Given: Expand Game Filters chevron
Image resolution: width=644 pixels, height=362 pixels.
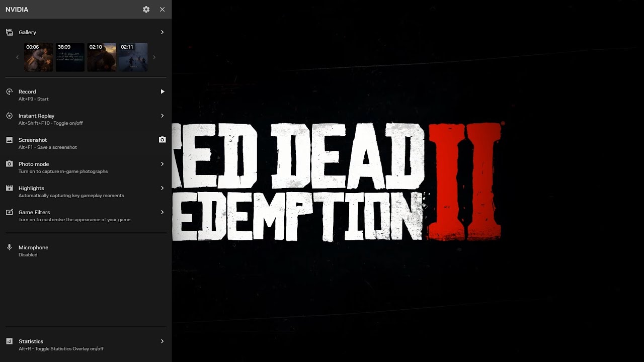Looking at the screenshot, I should 162,212.
